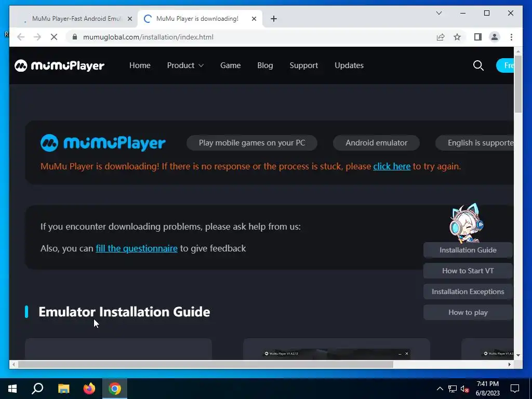This screenshot has width=532, height=399.
Task: Click the vertical page scrollbar thumb
Action: point(518,84)
